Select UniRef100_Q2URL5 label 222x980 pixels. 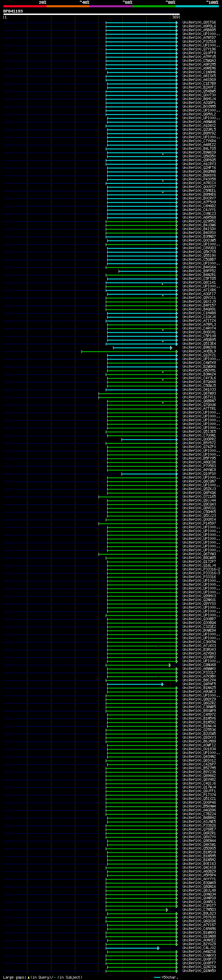click(199, 129)
